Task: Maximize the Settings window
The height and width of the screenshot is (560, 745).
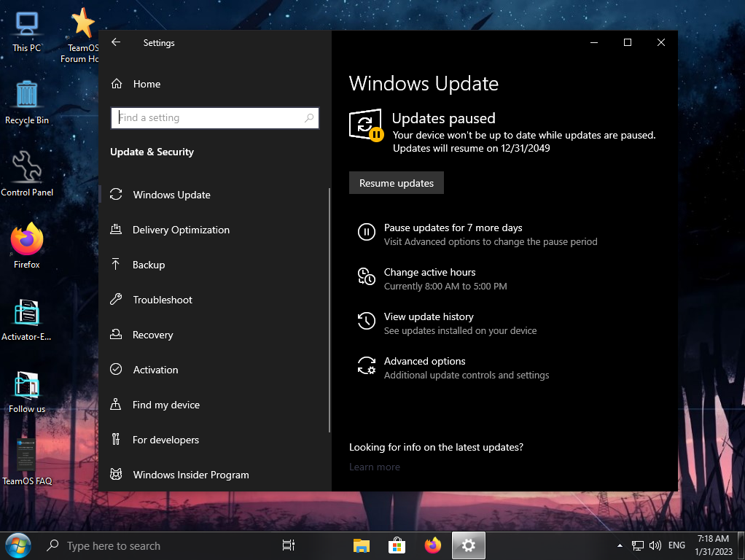Action: (x=628, y=42)
